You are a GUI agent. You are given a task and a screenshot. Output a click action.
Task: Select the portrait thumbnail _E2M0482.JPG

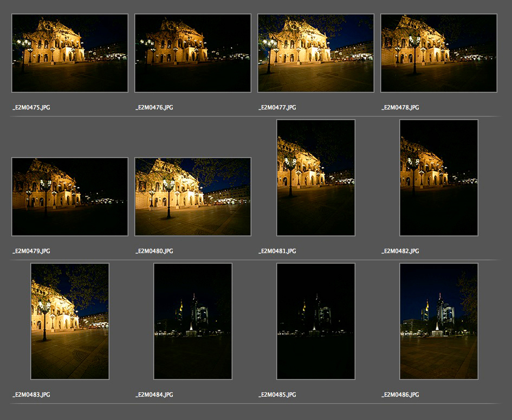pos(439,178)
